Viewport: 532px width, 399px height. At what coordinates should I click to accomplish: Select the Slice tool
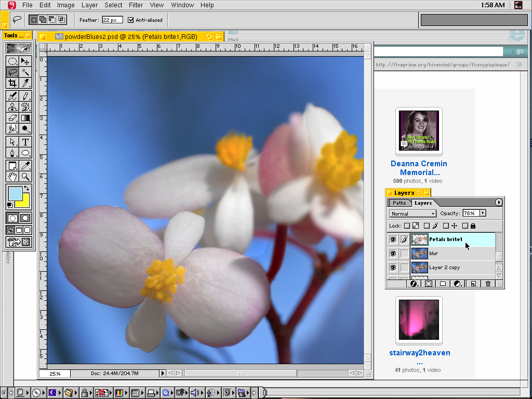click(x=25, y=83)
